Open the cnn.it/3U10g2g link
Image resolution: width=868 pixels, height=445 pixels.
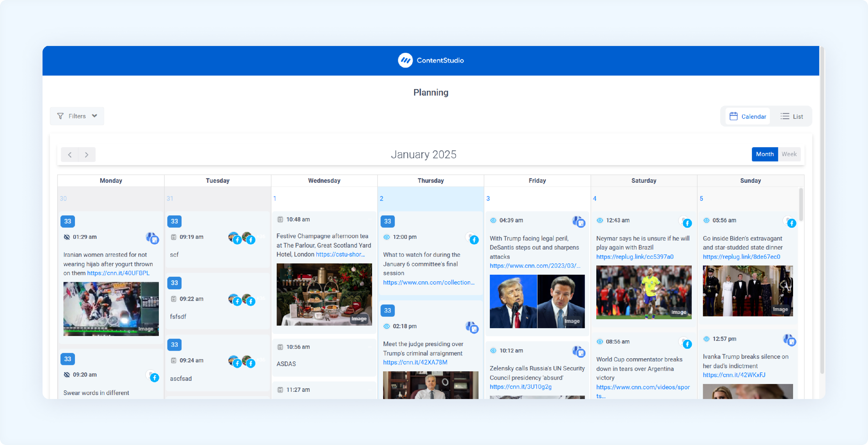coord(521,387)
